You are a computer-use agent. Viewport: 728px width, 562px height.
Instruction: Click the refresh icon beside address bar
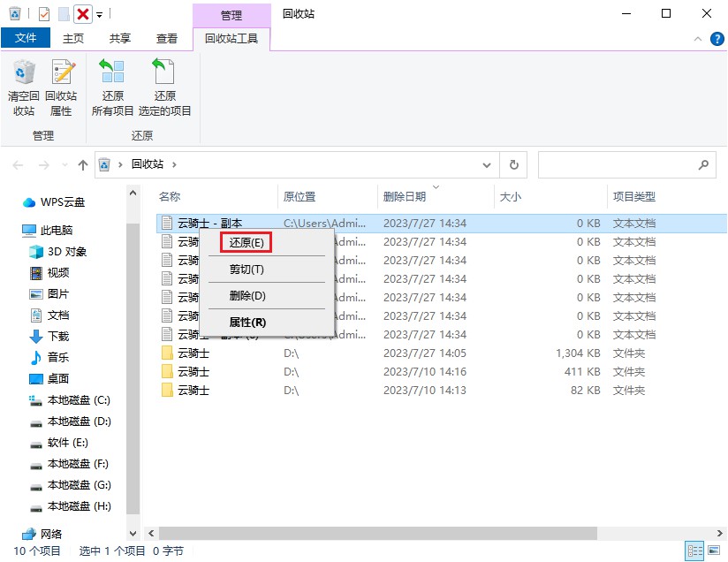512,165
